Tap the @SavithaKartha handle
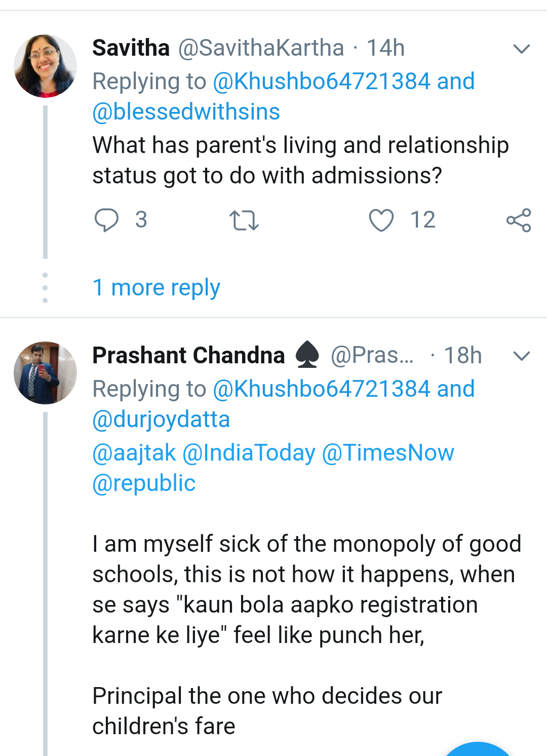Viewport: 547px width, 756px height. tap(261, 48)
